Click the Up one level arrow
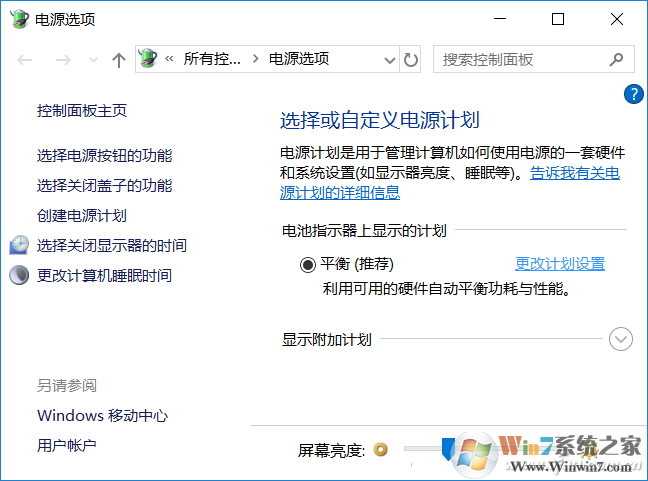The image size is (648, 481). 119,60
